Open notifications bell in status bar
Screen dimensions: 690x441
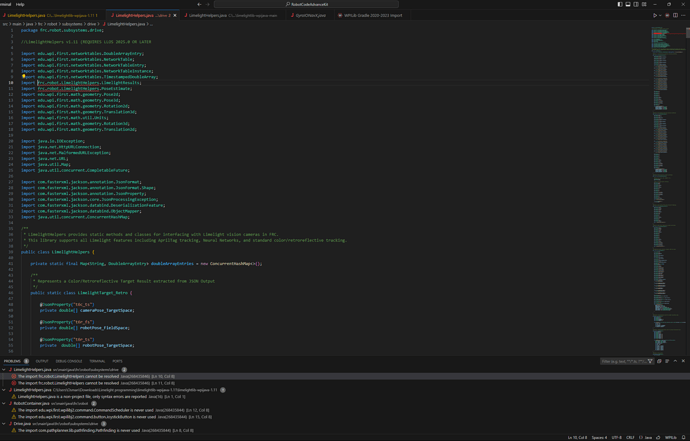683,437
